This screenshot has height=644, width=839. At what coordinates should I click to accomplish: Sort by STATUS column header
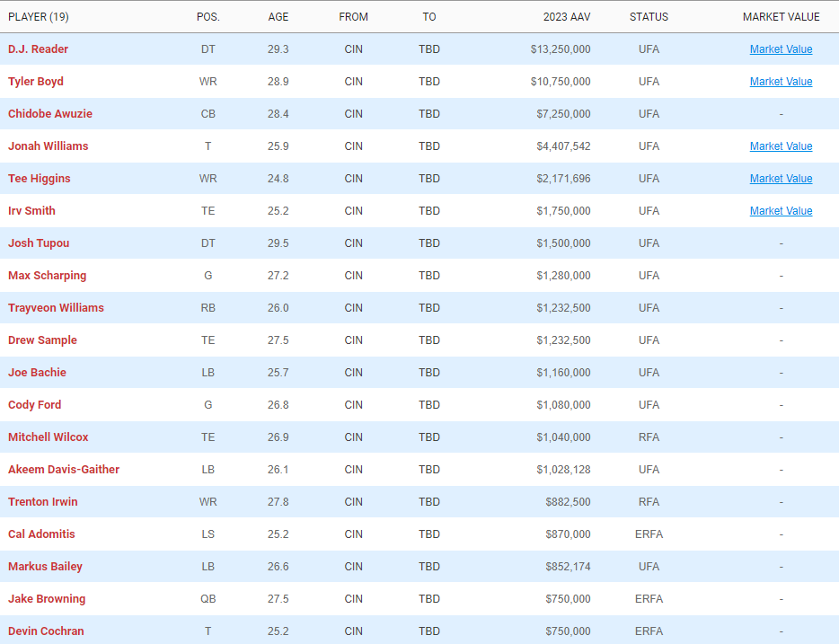click(x=649, y=17)
